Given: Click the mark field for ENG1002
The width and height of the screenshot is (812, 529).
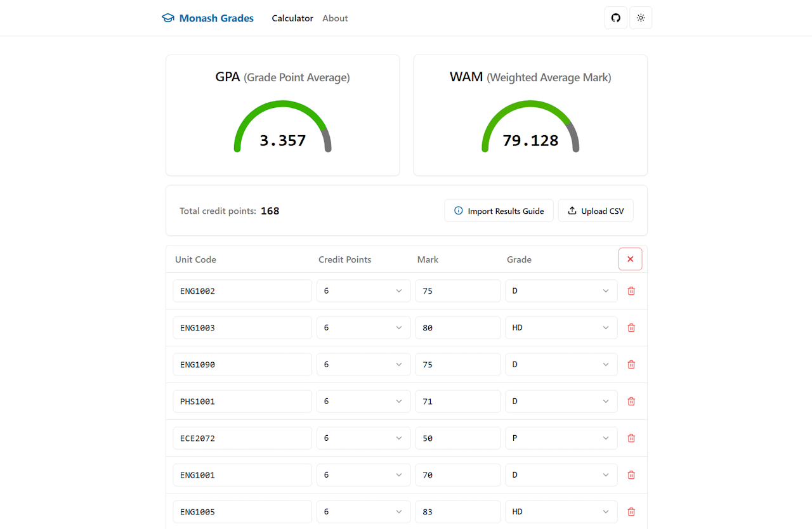Looking at the screenshot, I should point(458,291).
